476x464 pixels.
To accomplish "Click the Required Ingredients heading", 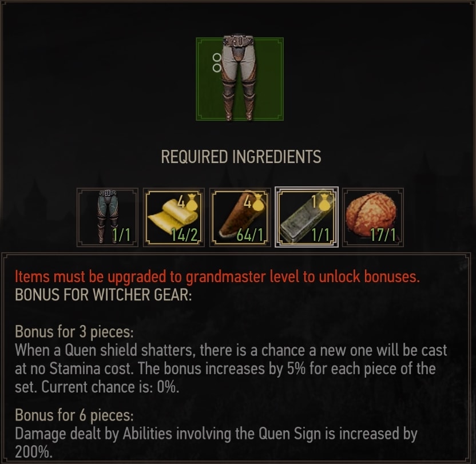I will tap(241, 157).
